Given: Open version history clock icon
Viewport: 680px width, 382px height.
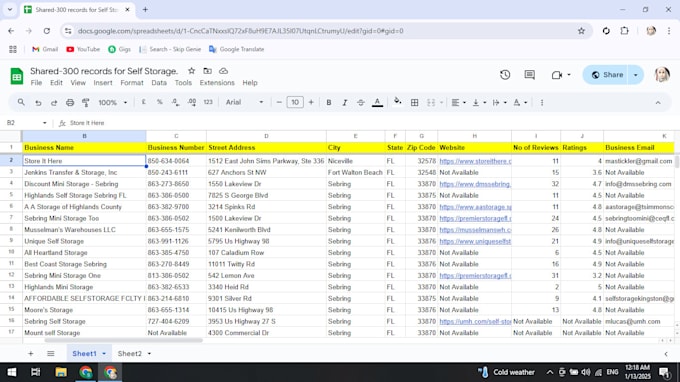Looking at the screenshot, I should click(x=505, y=75).
